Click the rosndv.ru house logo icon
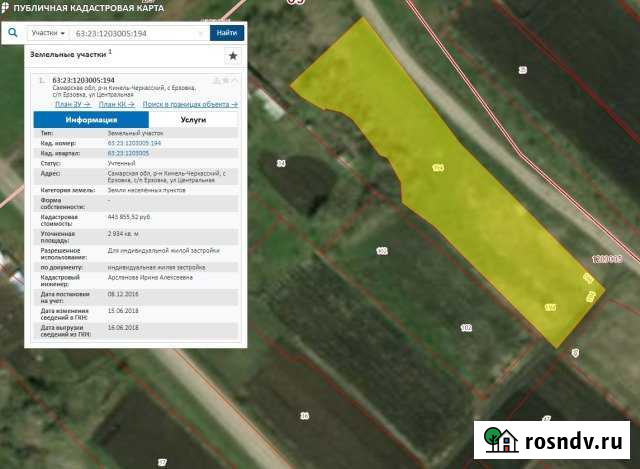 (499, 440)
